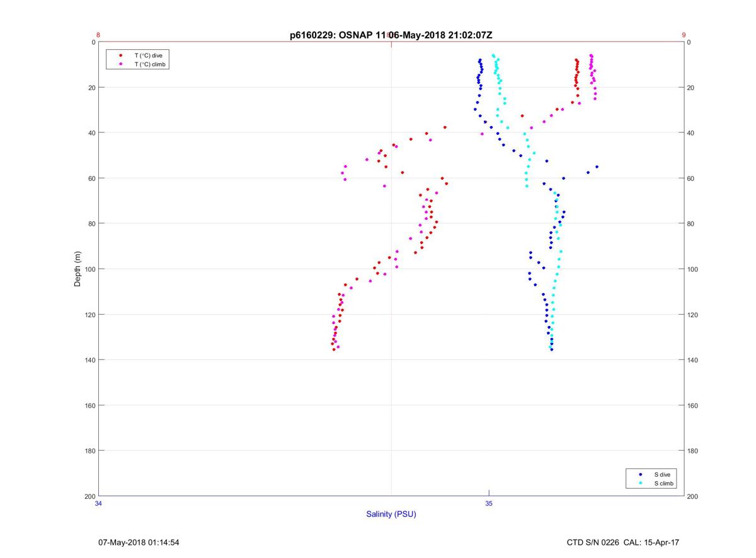Click left depth tick label 200
The height and width of the screenshot is (558, 756).
click(x=89, y=496)
